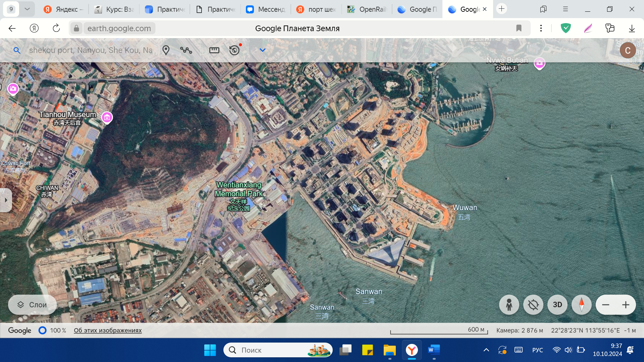Drop the Street View pegman
Screen dimensions: 644x362
coord(509,305)
